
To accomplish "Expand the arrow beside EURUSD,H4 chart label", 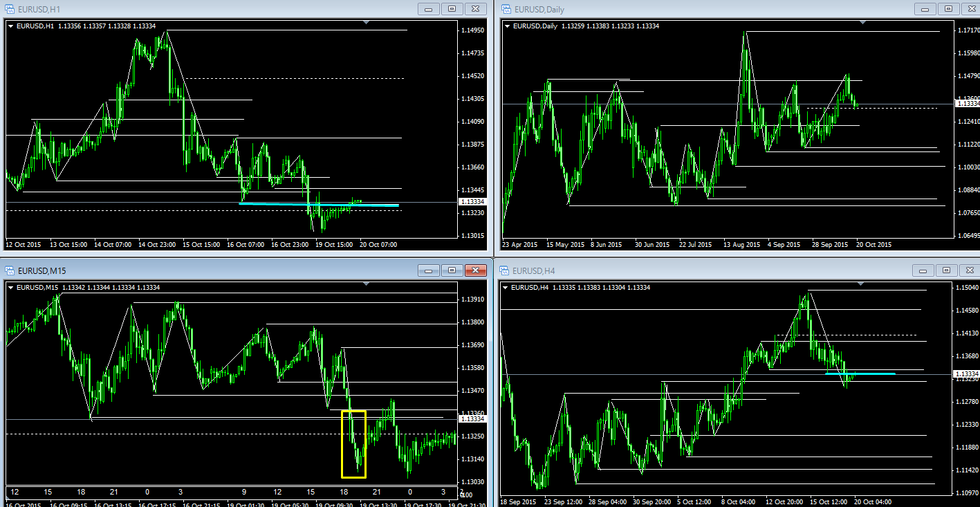I will (x=506, y=287).
